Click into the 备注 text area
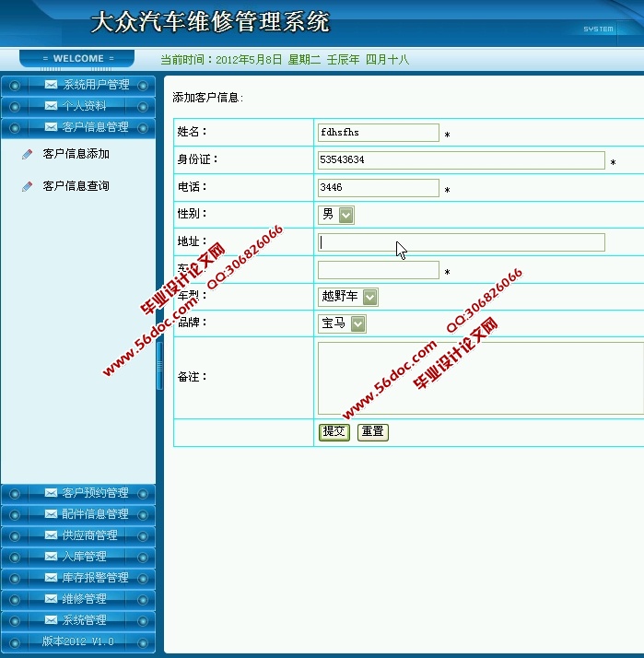The image size is (644, 658). [481, 378]
